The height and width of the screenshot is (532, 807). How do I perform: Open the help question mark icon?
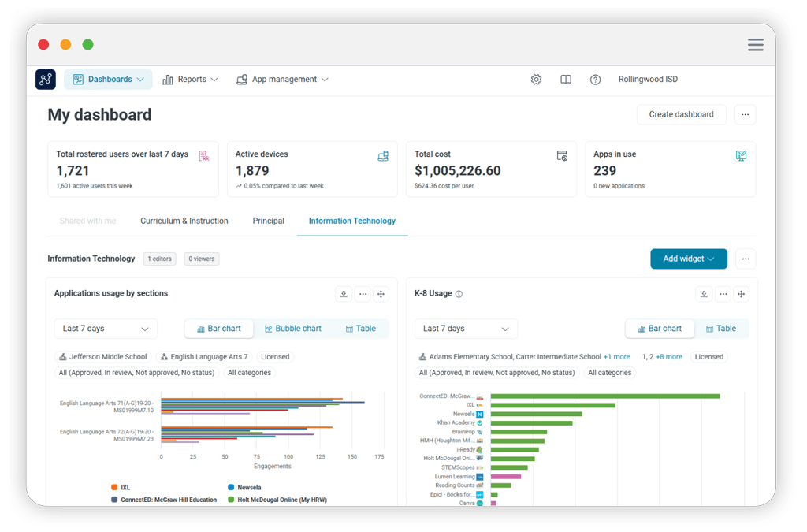(x=595, y=80)
